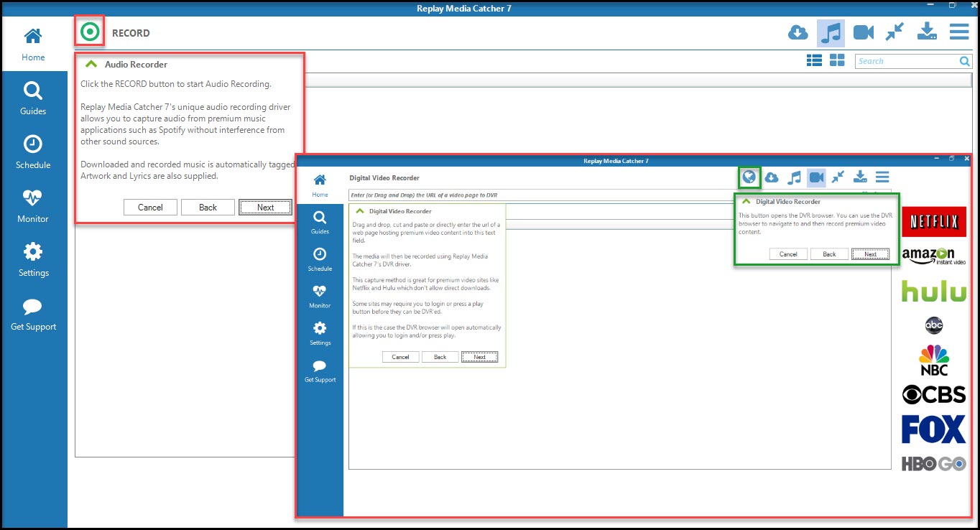Start recording with the green RECORD button
Viewport: 980px width, 530px height.
(90, 32)
